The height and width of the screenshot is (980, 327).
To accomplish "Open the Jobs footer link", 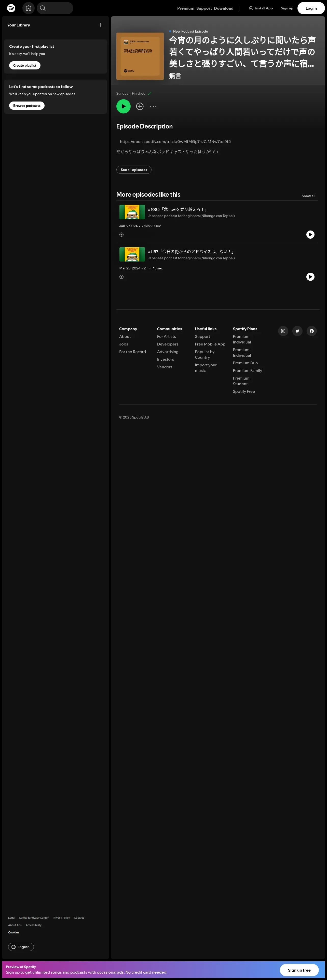I will tap(123, 344).
